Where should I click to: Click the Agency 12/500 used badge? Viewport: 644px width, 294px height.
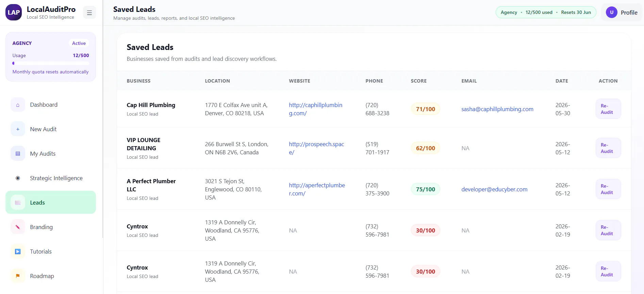click(546, 13)
